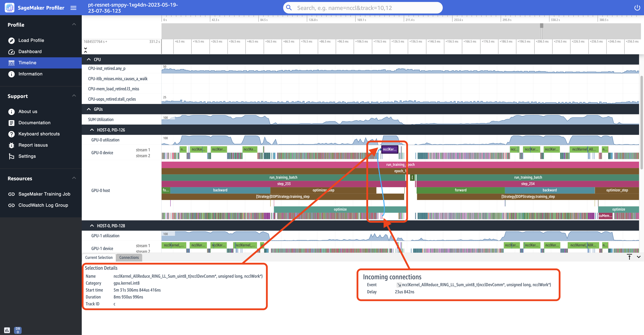
Task: Toggle the Support section collapse arrow
Action: tap(74, 95)
